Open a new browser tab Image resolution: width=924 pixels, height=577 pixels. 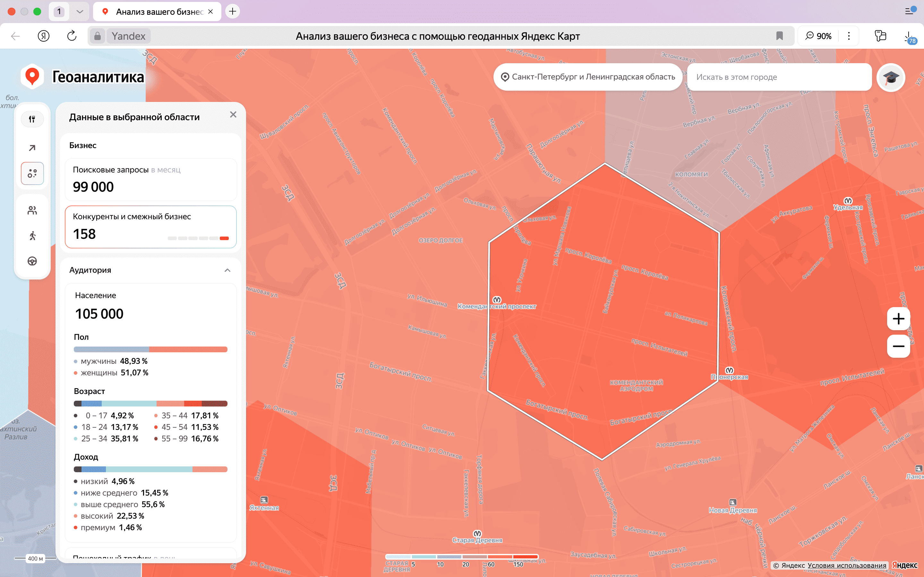coord(233,12)
